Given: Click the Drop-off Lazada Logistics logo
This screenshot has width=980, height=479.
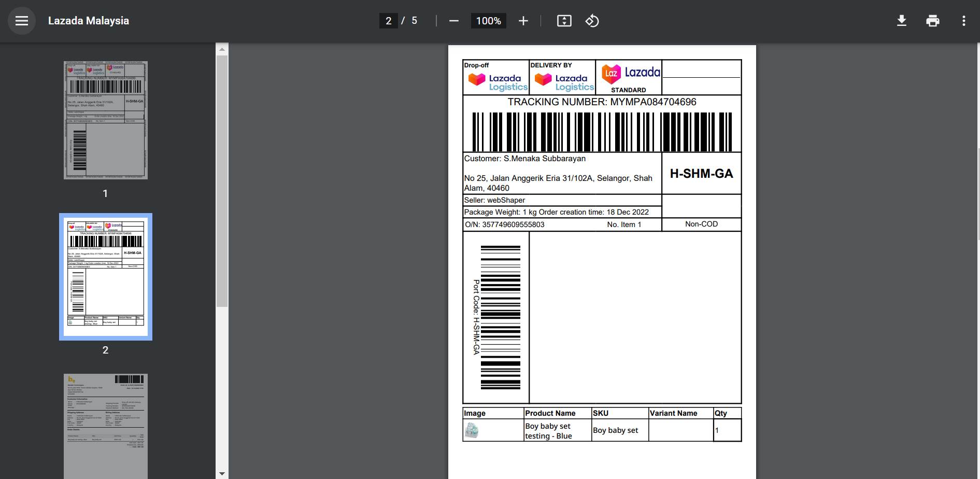Looking at the screenshot, I should (x=498, y=82).
